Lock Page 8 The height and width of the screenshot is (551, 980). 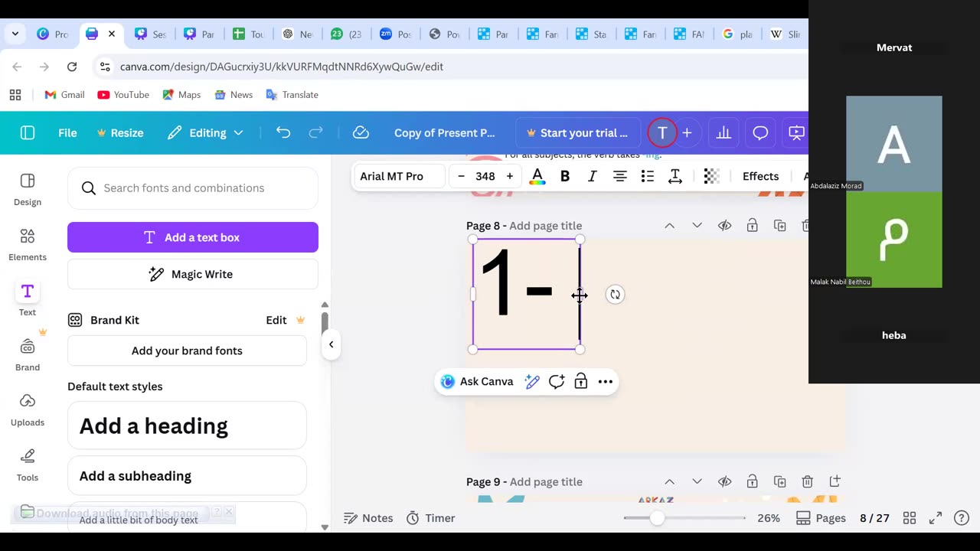[752, 225]
